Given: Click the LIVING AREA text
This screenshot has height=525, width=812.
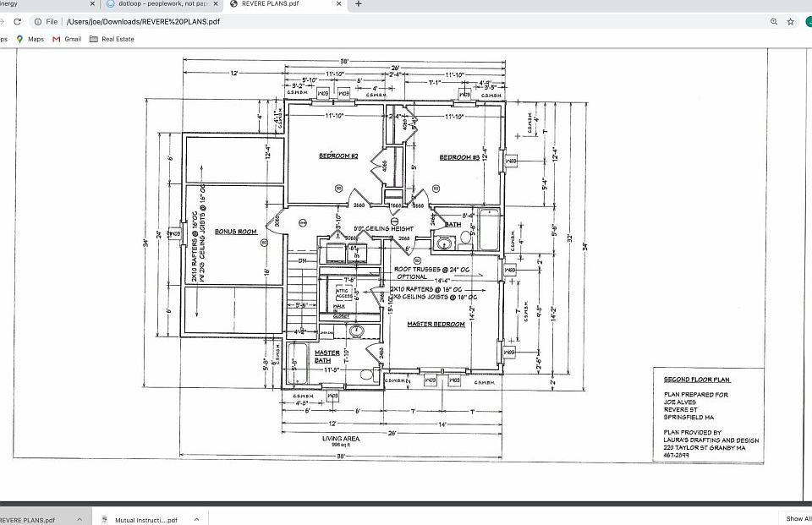Looking at the screenshot, I should [341, 439].
